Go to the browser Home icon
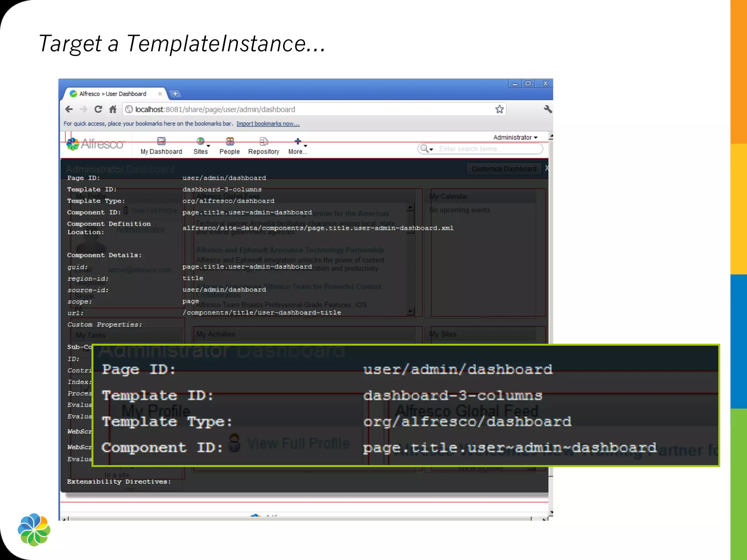 tap(113, 109)
